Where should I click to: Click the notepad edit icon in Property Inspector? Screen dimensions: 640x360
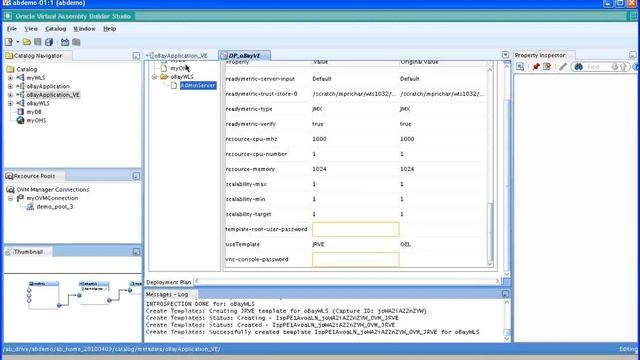pyautogui.click(x=547, y=67)
